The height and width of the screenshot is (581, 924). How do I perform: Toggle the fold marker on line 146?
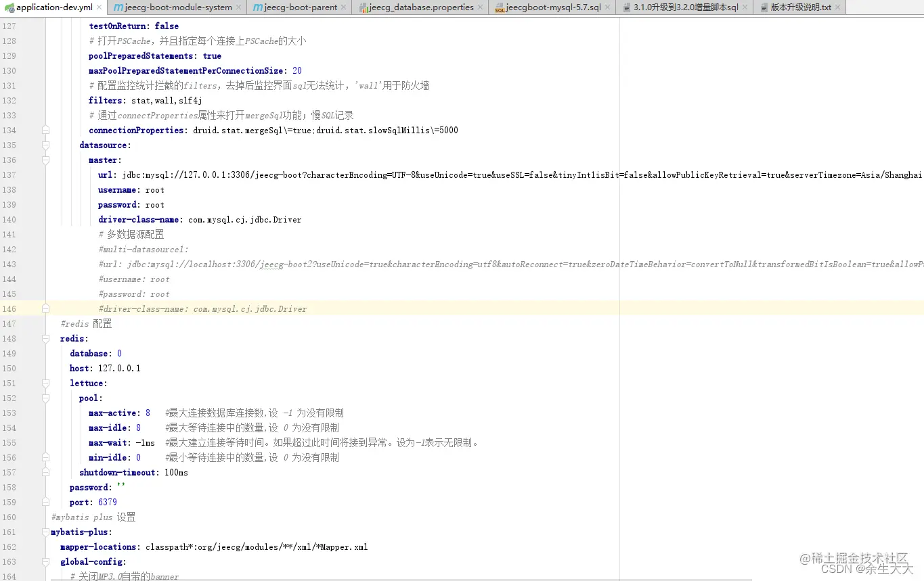tap(45, 308)
